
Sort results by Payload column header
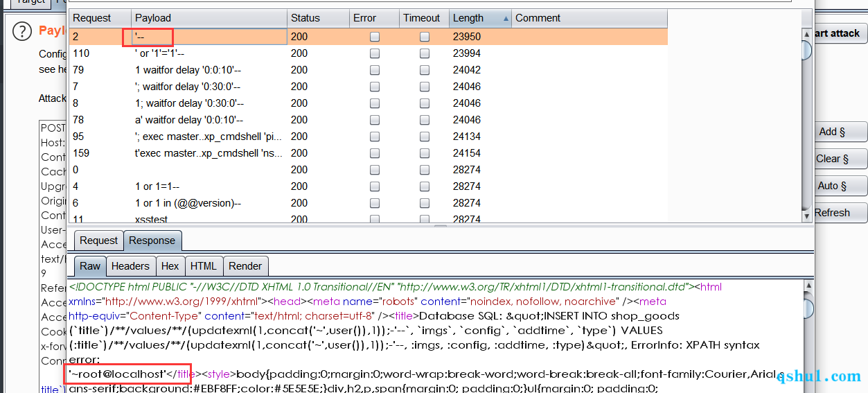pos(209,18)
